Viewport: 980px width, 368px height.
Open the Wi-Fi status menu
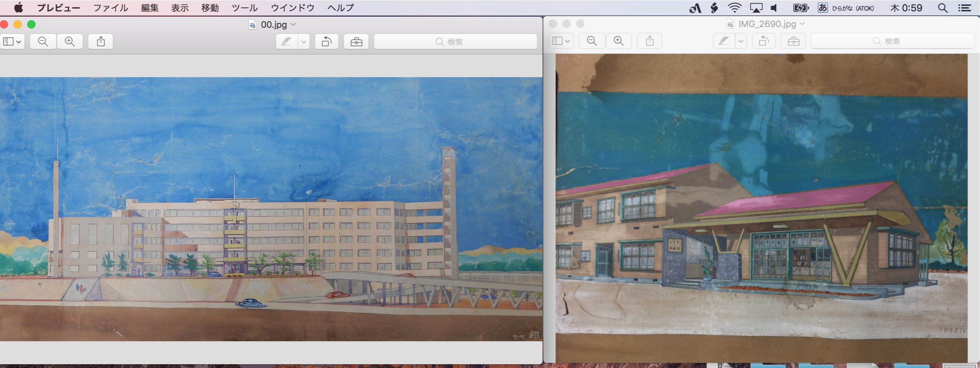coord(734,8)
